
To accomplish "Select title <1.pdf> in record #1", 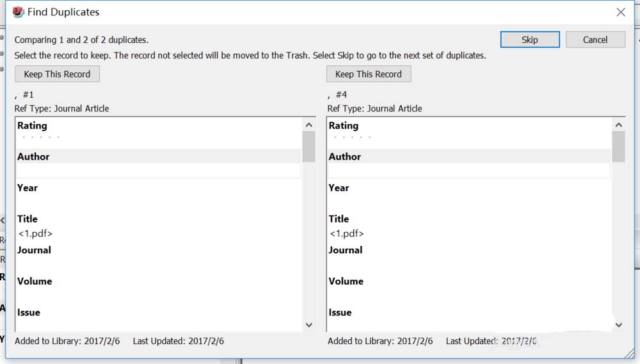I will [35, 233].
